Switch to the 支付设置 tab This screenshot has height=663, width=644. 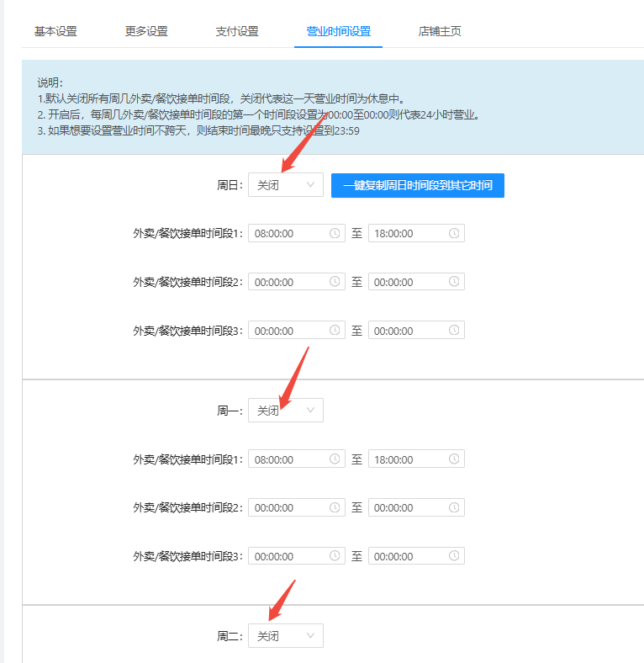(237, 31)
